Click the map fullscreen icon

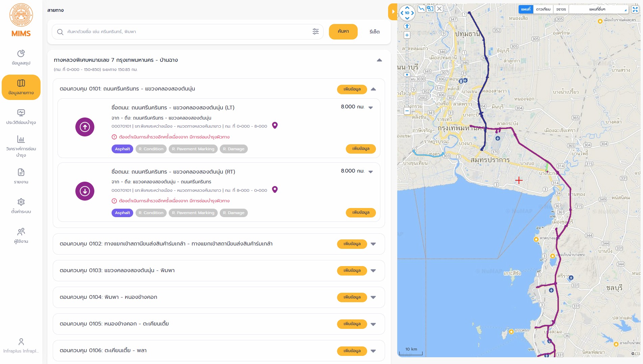tap(635, 9)
